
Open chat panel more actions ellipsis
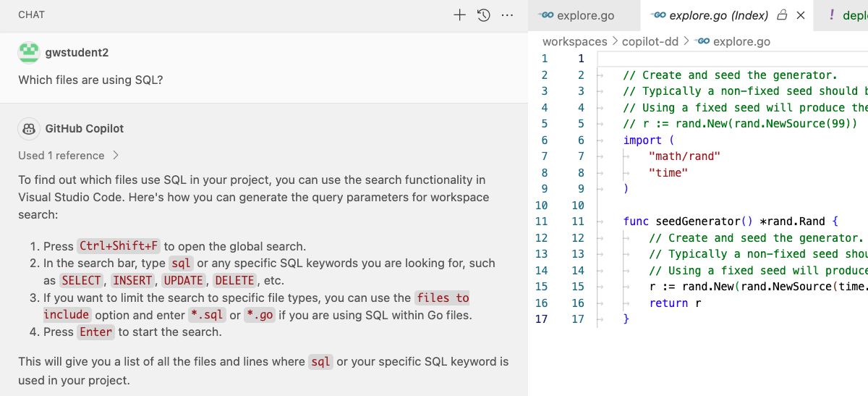[507, 14]
